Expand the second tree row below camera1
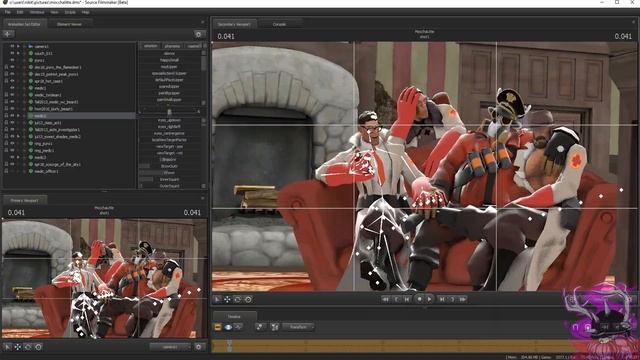 tap(18, 53)
